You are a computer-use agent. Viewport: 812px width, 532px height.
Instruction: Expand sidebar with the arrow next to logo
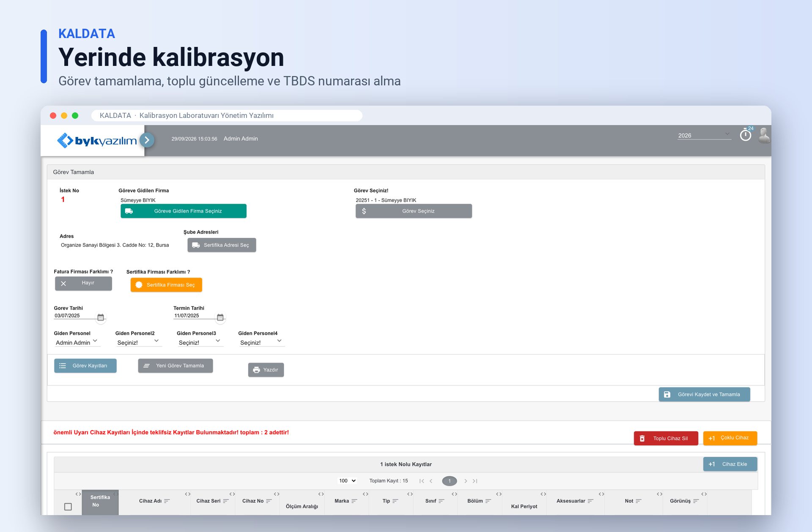coord(147,140)
